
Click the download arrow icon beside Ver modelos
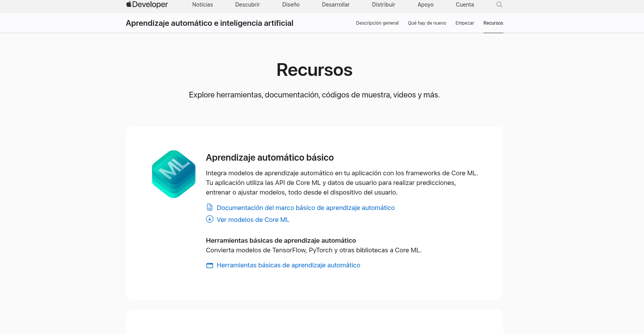click(210, 219)
